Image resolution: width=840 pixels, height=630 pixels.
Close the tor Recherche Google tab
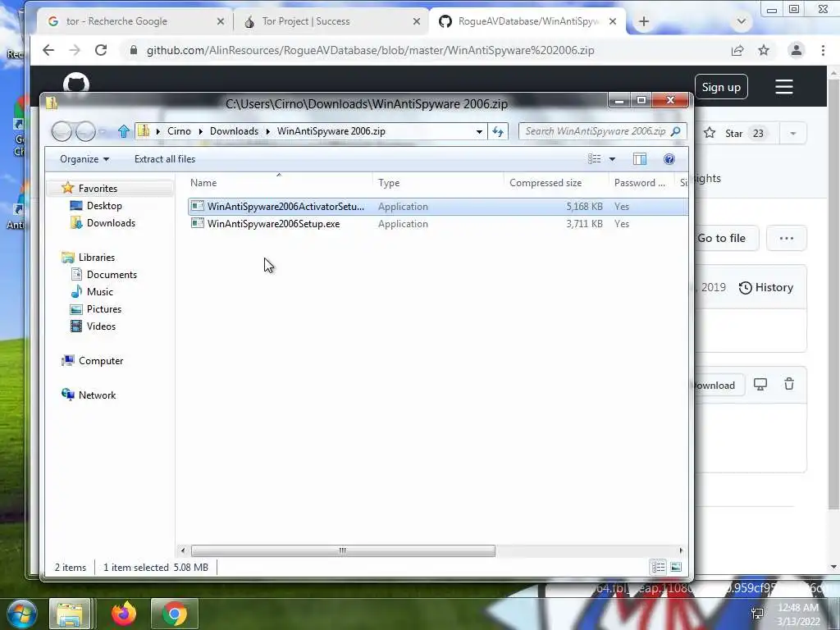[x=221, y=21]
